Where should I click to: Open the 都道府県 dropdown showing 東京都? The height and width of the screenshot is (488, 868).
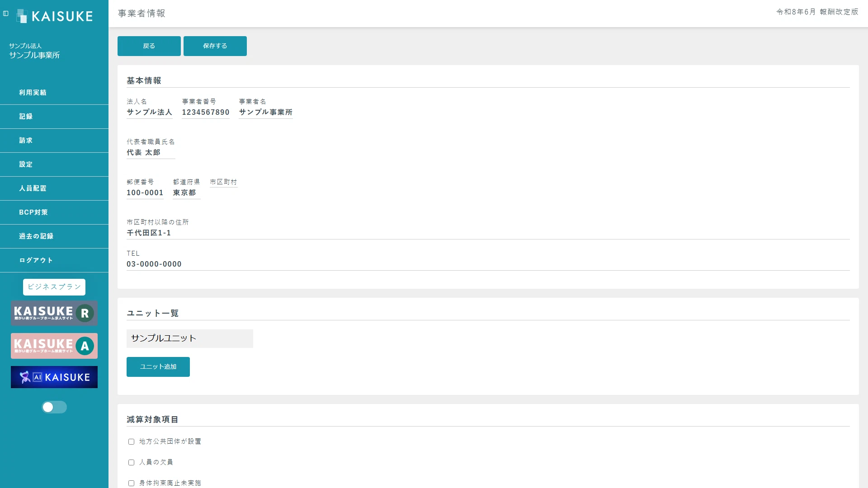186,193
